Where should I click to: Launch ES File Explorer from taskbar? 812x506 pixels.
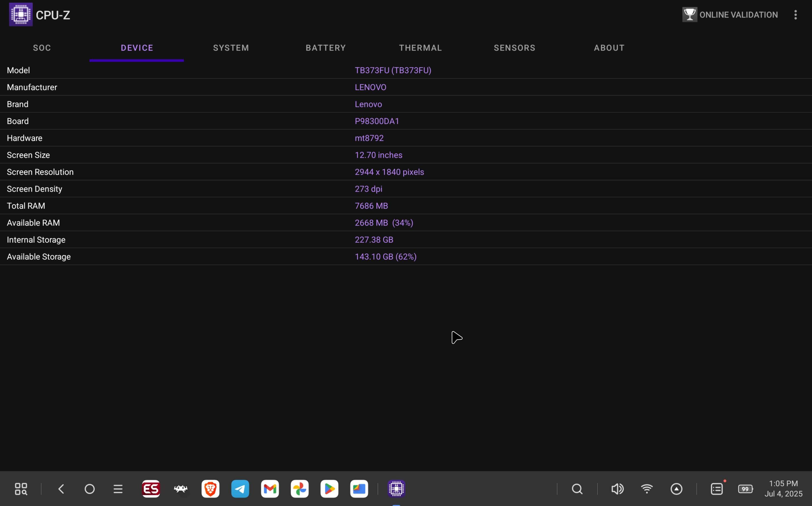[x=151, y=489]
